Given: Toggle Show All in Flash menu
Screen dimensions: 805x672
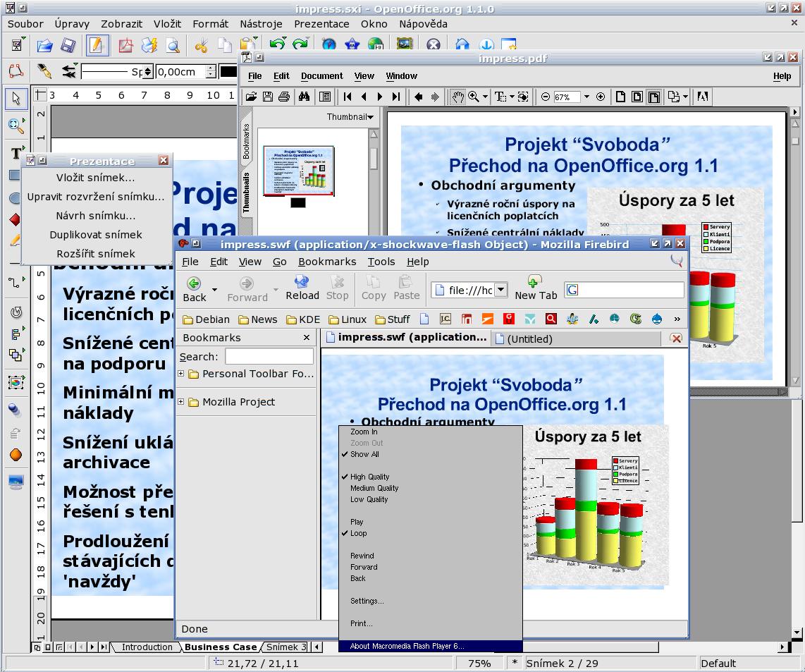Looking at the screenshot, I should [x=364, y=454].
